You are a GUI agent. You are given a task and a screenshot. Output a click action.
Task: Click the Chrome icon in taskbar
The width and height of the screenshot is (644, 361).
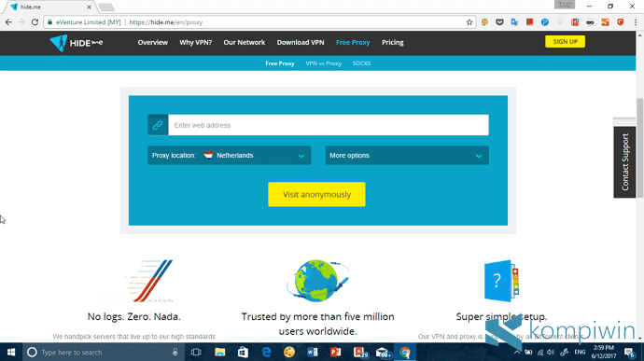[404, 352]
